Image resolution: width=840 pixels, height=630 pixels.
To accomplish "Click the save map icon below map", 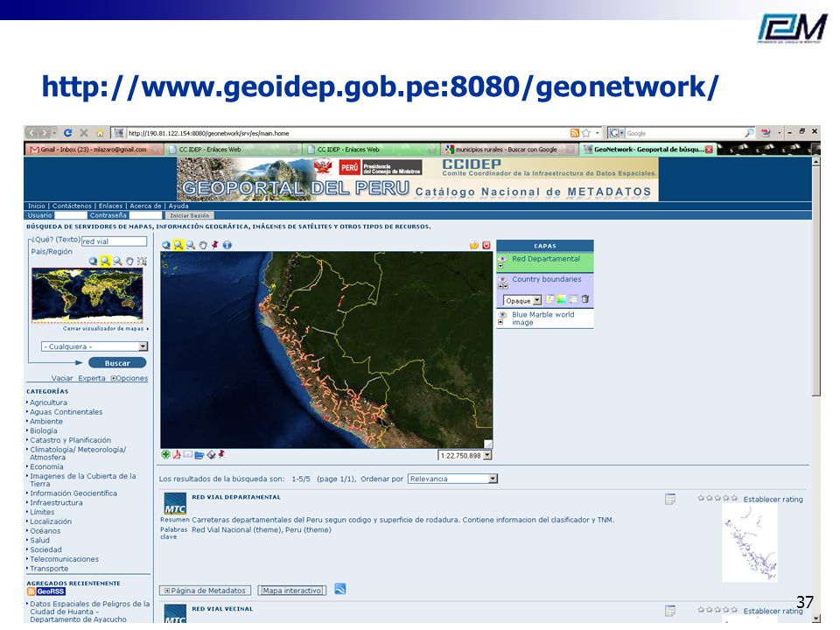I will coord(211,455).
